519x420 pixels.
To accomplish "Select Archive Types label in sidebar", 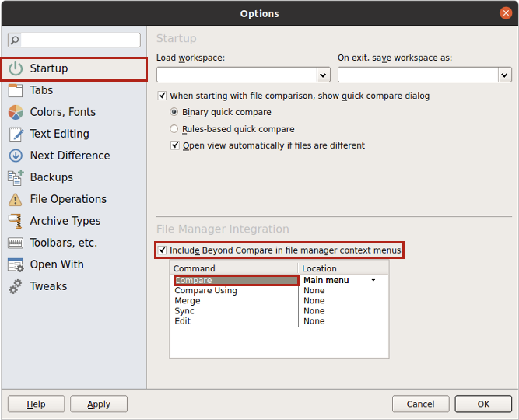I will [x=65, y=221].
